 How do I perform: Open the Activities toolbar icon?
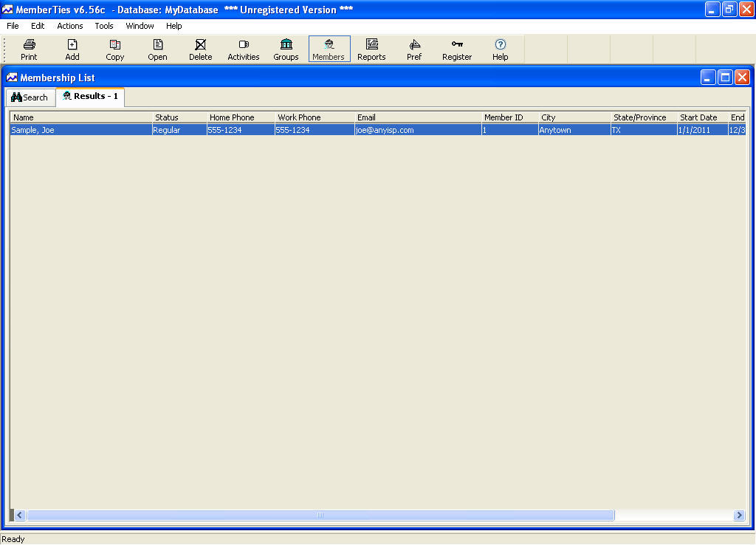pos(244,49)
